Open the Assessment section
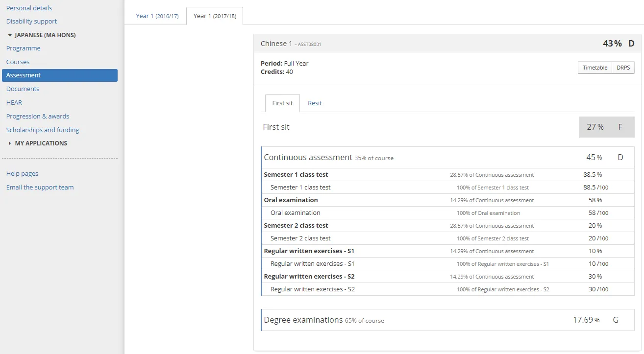Screen dimensions: 644x354 [x=23, y=75]
